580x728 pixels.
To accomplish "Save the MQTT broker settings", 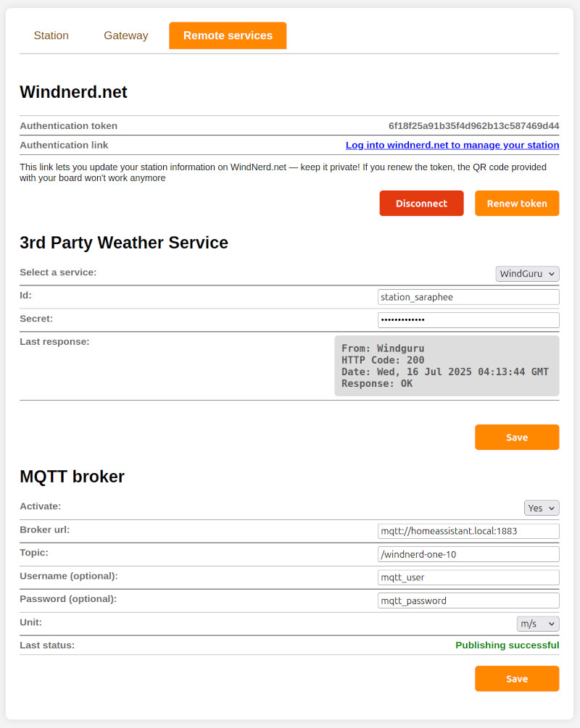I will pos(517,679).
